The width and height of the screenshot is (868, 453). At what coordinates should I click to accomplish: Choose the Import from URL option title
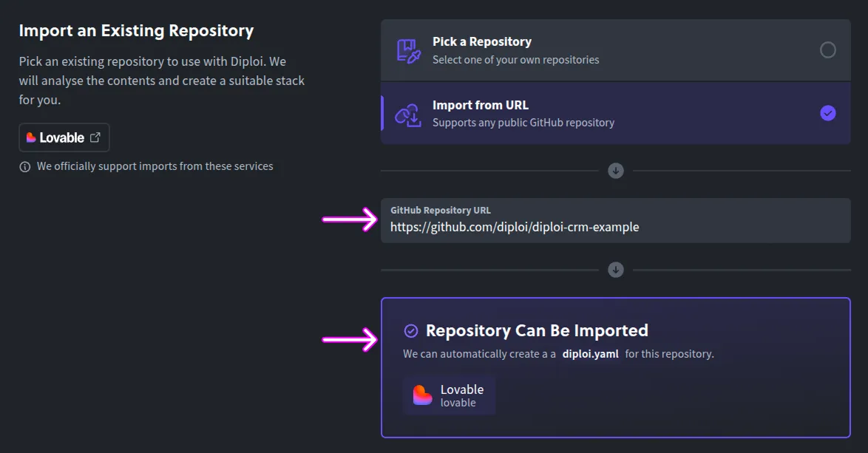(480, 105)
